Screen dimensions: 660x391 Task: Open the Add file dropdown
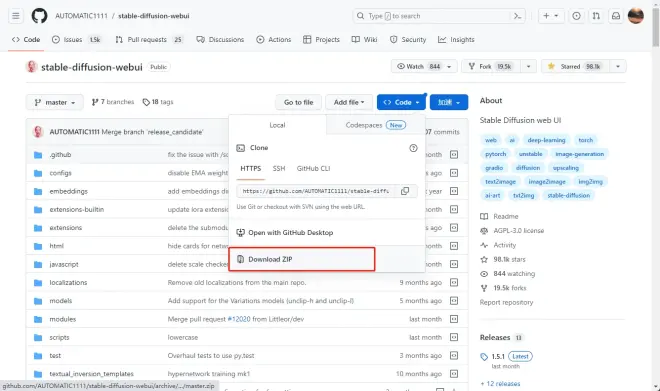(x=349, y=102)
